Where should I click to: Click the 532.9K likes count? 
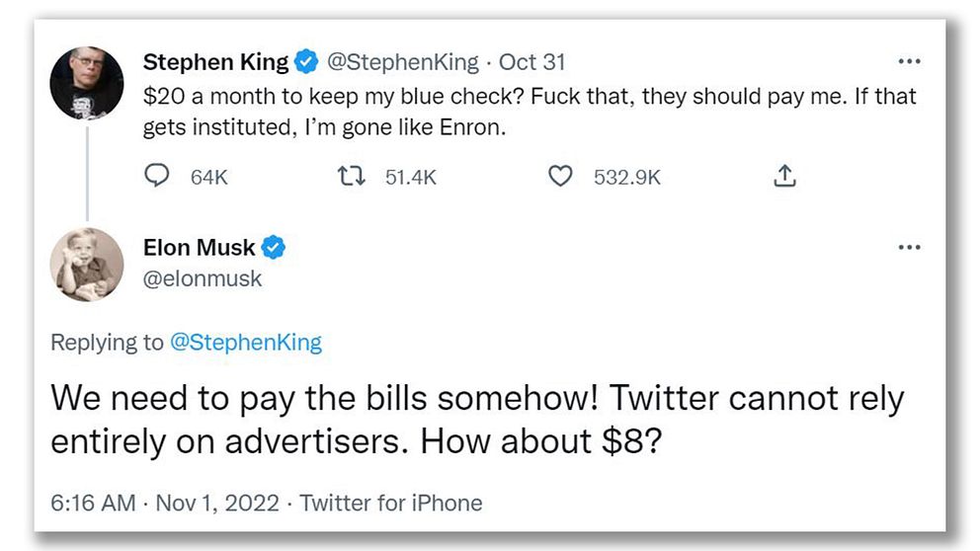(x=626, y=178)
